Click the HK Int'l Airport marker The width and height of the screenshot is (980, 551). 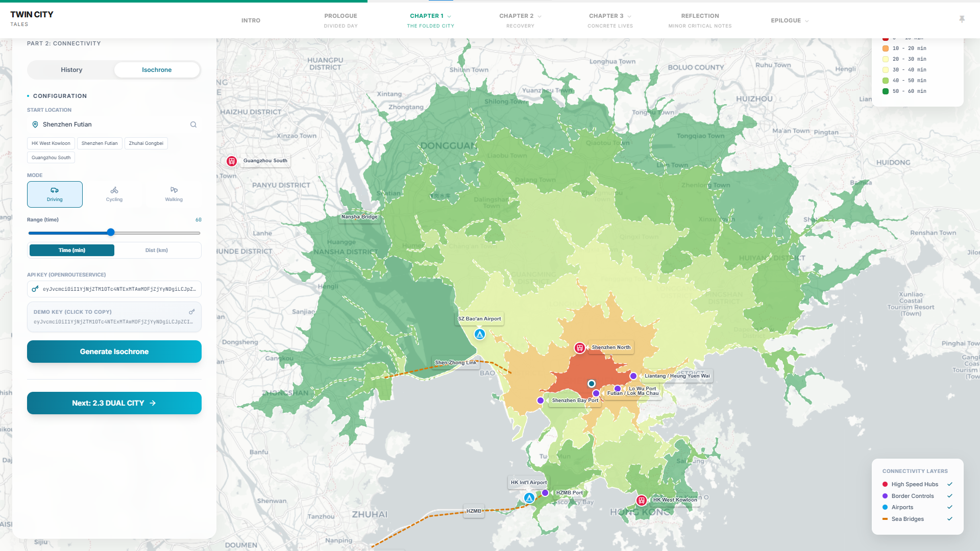(529, 498)
